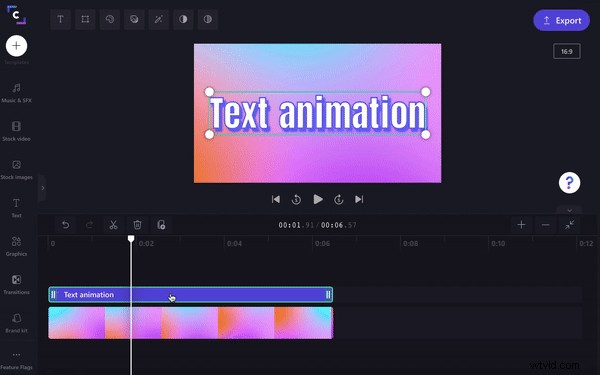Open the Filters magic wand tool
This screenshot has width=600, height=375.
(158, 19)
